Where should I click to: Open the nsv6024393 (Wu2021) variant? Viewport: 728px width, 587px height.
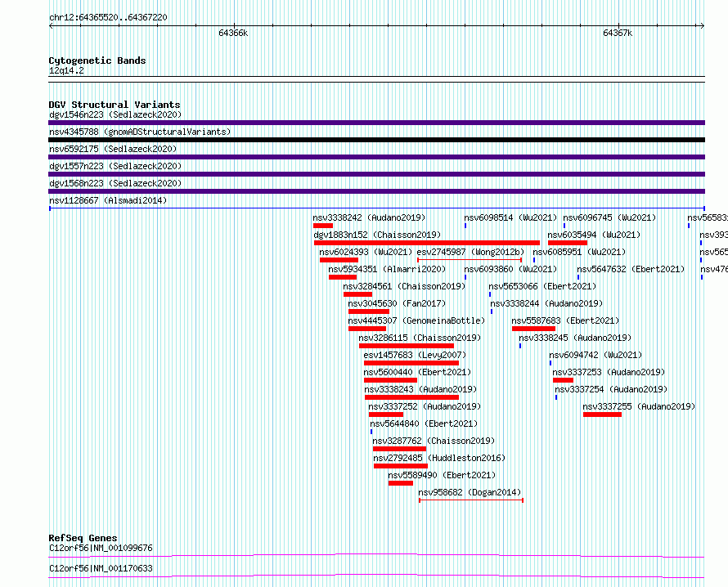[366, 252]
